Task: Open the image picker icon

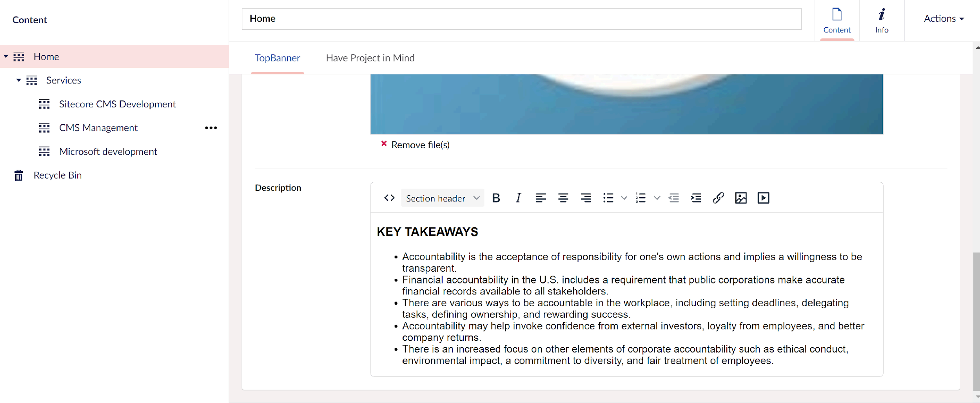Action: coord(740,198)
